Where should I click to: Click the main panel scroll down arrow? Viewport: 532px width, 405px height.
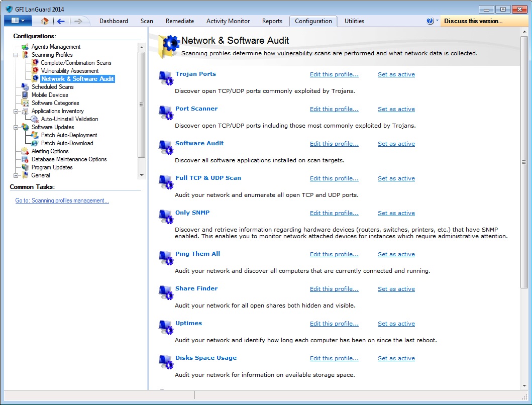[524, 385]
